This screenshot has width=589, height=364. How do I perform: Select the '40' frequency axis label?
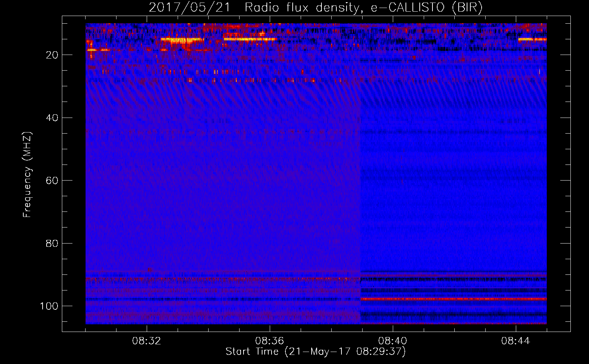click(x=52, y=118)
